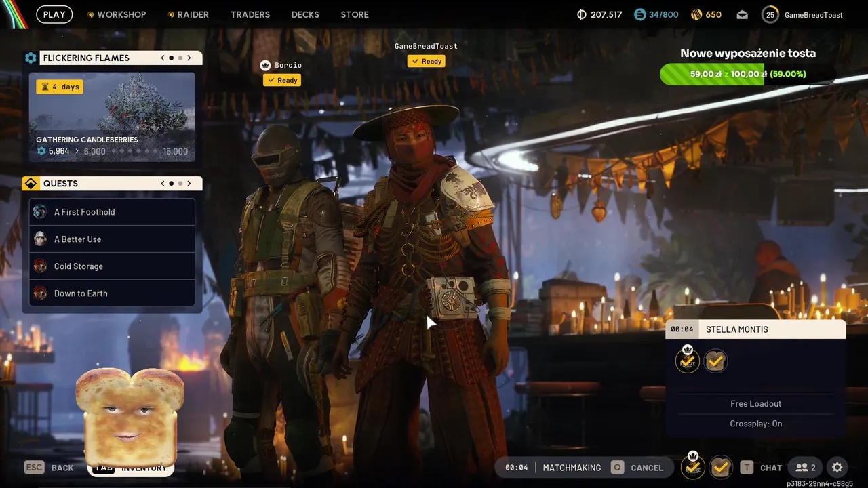Open quest A First Foothold

click(x=112, y=212)
